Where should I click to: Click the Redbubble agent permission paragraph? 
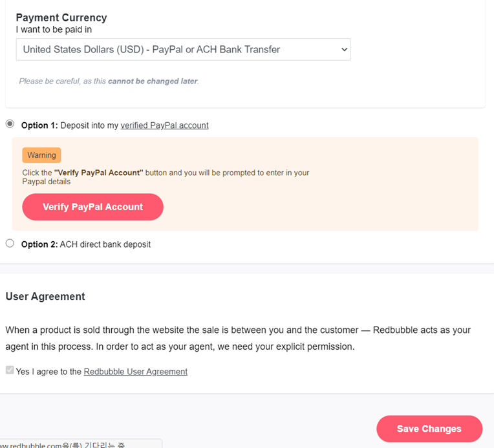(238, 338)
